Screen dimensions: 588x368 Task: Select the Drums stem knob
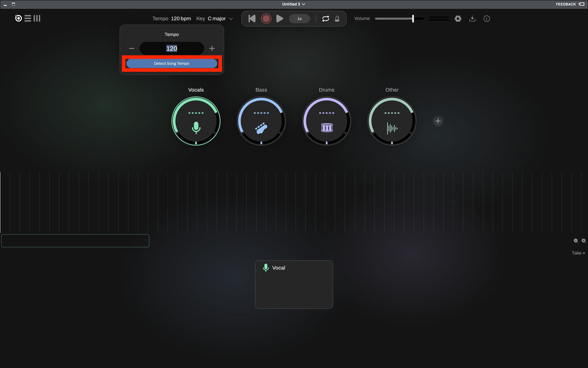327,121
